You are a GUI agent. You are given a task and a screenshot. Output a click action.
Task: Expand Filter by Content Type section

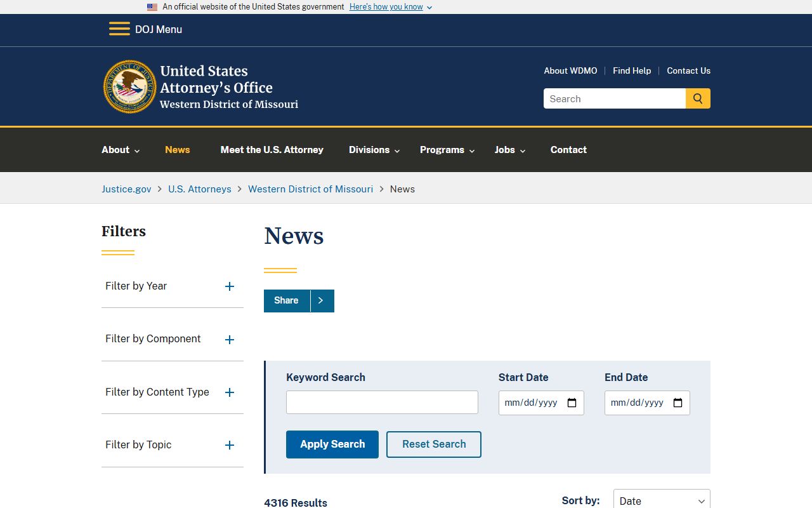coord(173,392)
